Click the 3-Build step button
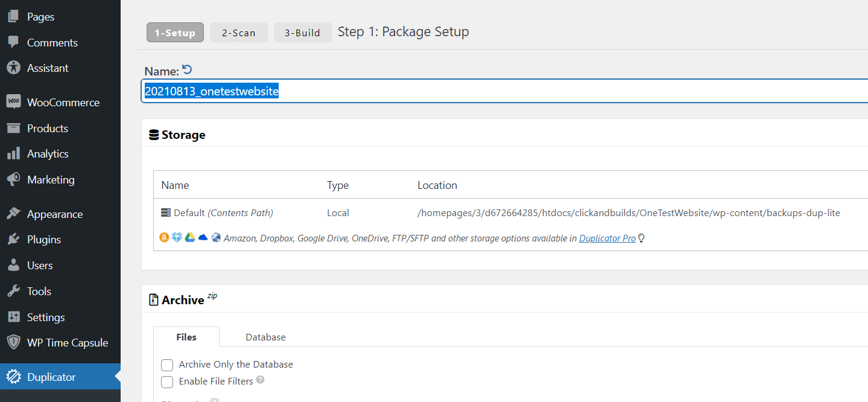The height and width of the screenshot is (402, 868). point(302,33)
